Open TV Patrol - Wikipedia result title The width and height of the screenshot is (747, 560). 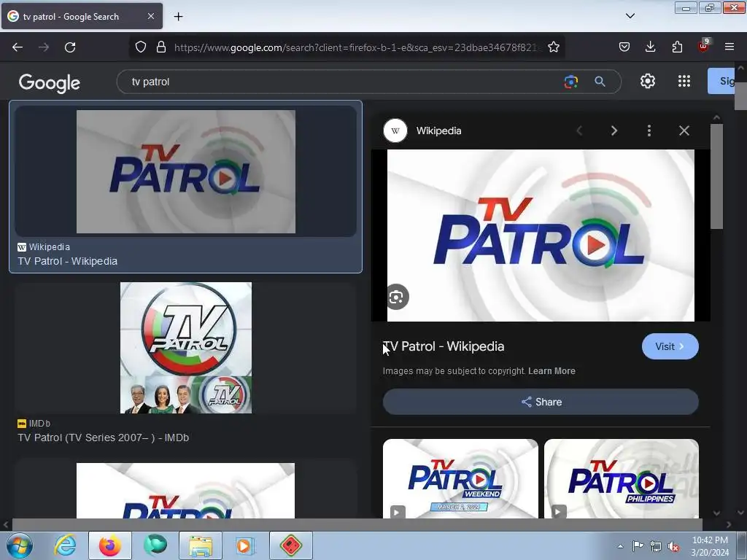pyautogui.click(x=68, y=261)
